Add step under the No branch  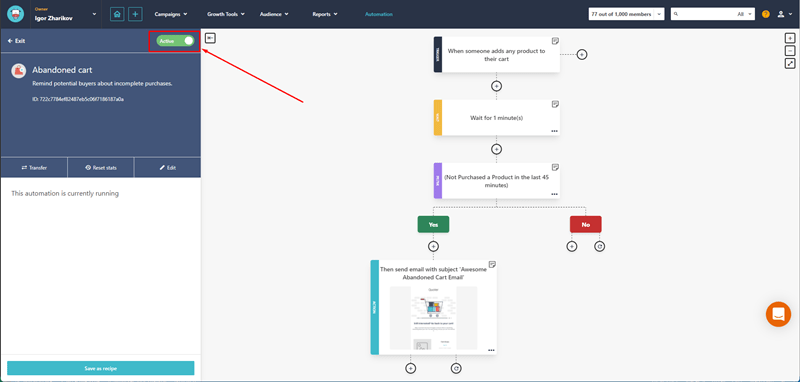[x=572, y=246]
